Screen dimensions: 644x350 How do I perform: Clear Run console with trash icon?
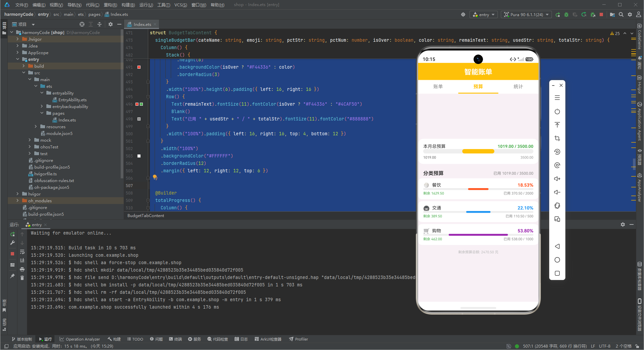(x=22, y=278)
